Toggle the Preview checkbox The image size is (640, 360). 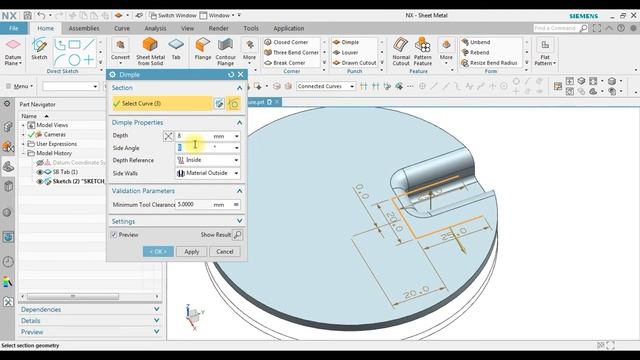pyautogui.click(x=114, y=235)
